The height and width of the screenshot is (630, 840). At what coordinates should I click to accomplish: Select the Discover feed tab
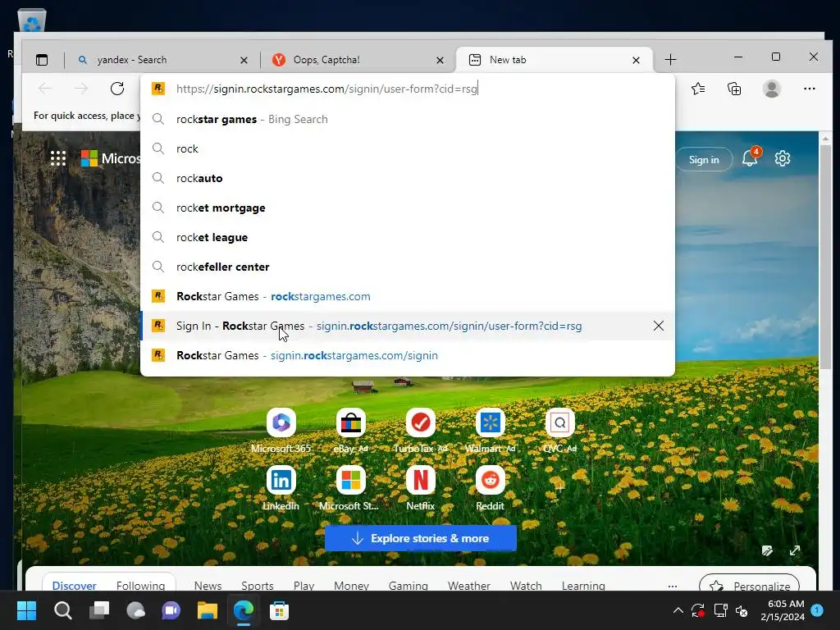click(74, 586)
